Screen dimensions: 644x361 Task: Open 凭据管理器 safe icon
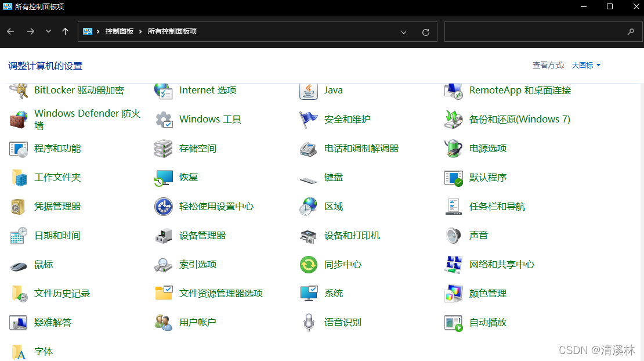coord(19,207)
